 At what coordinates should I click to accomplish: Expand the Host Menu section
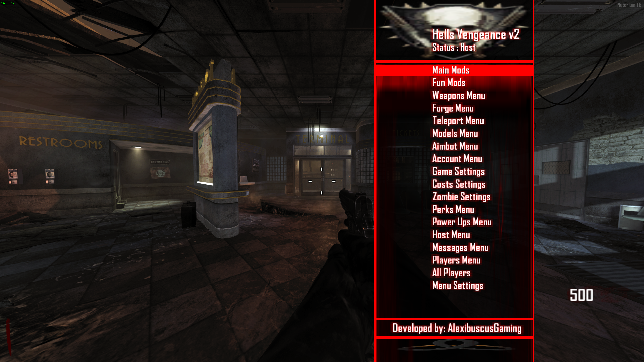(451, 235)
